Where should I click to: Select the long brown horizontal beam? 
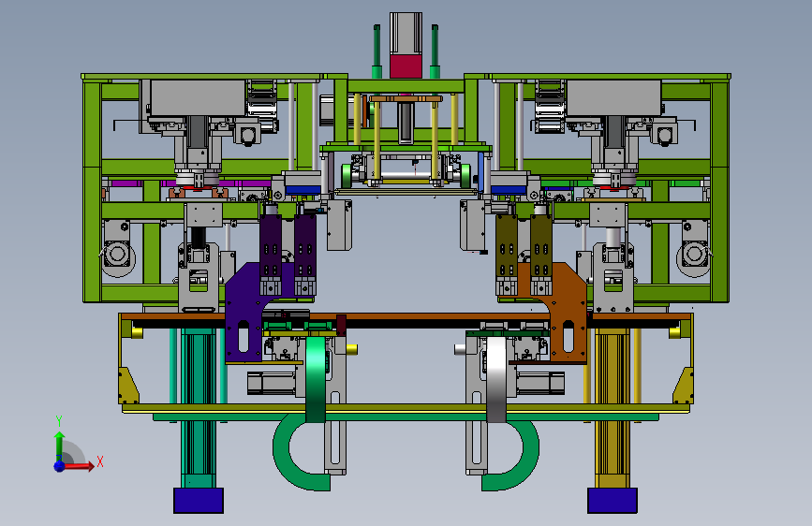(x=406, y=316)
